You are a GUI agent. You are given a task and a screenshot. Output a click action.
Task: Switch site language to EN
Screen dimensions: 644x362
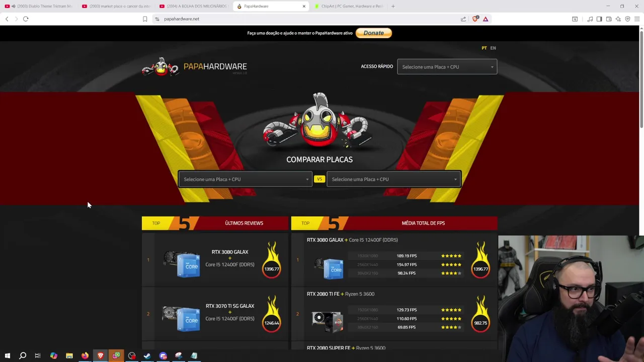493,48
